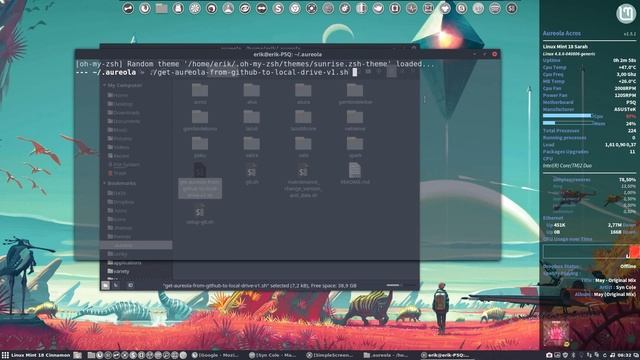The height and width of the screenshot is (360, 640).
Task: Show places sidebar via file manager bottom-left icon
Action: 105,285
